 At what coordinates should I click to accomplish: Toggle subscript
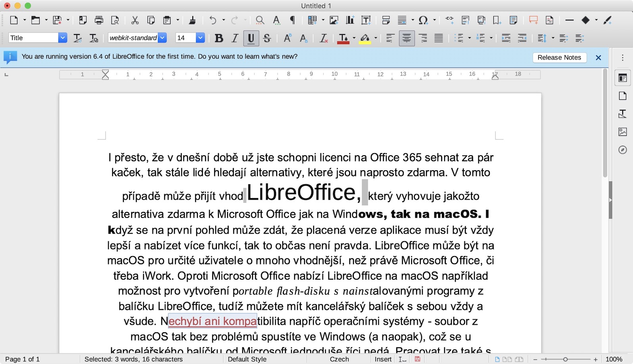coord(304,38)
